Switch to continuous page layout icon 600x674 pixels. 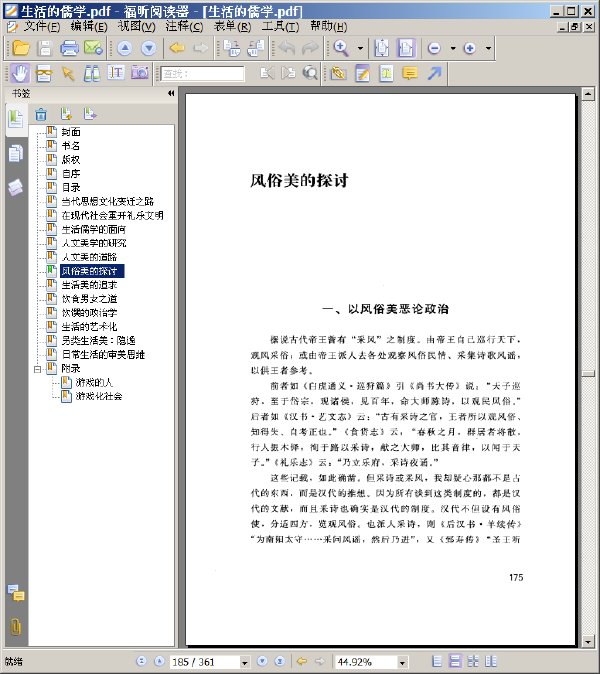tap(455, 661)
